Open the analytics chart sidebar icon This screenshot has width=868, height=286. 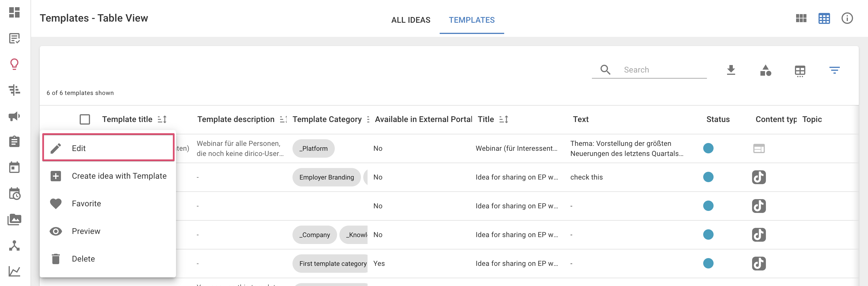[x=14, y=271]
